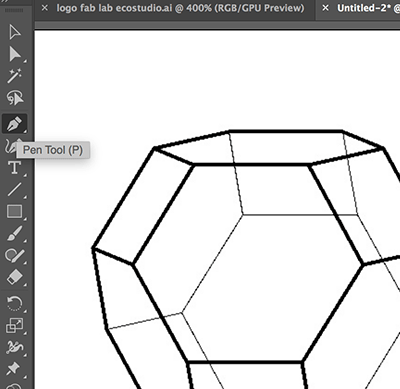This screenshot has width=400, height=389.
Task: Select the Direct Selection tool
Action: pos(14,54)
